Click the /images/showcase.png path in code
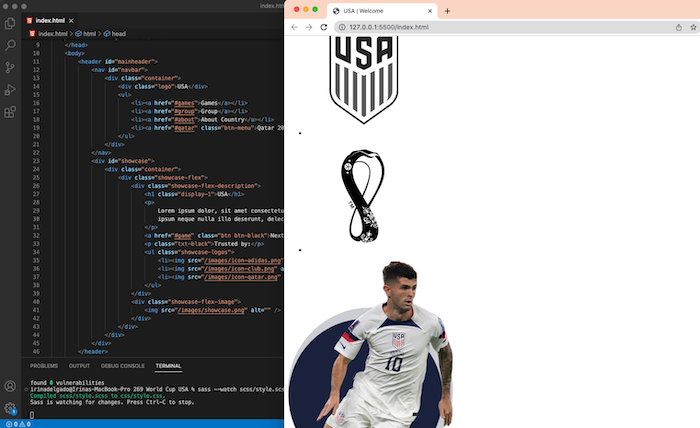This screenshot has width=700, height=428. 212,310
